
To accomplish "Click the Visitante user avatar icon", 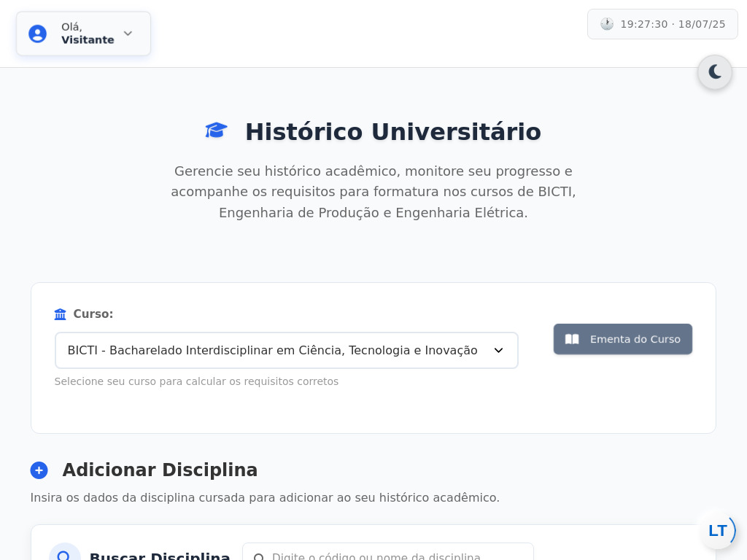I will [38, 34].
